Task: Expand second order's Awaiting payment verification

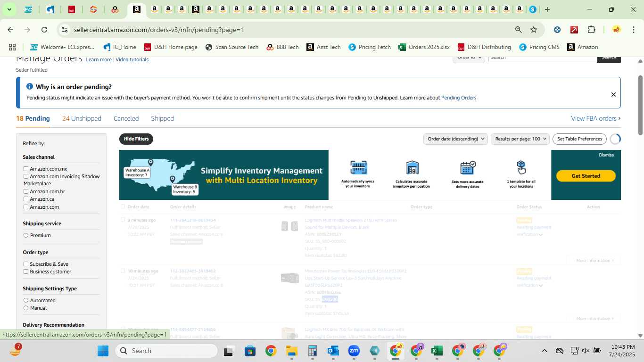Action: point(541,285)
